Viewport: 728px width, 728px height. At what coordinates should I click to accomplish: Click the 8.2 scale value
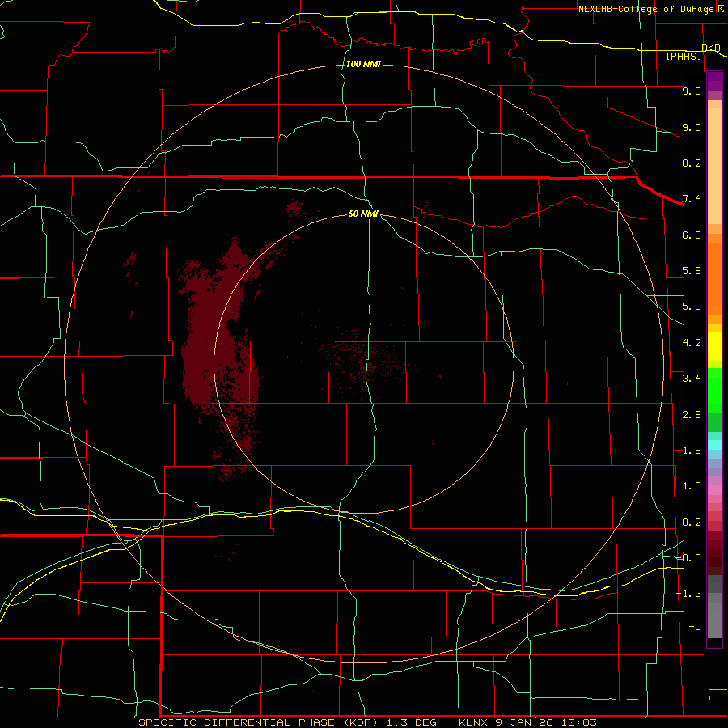(692, 163)
